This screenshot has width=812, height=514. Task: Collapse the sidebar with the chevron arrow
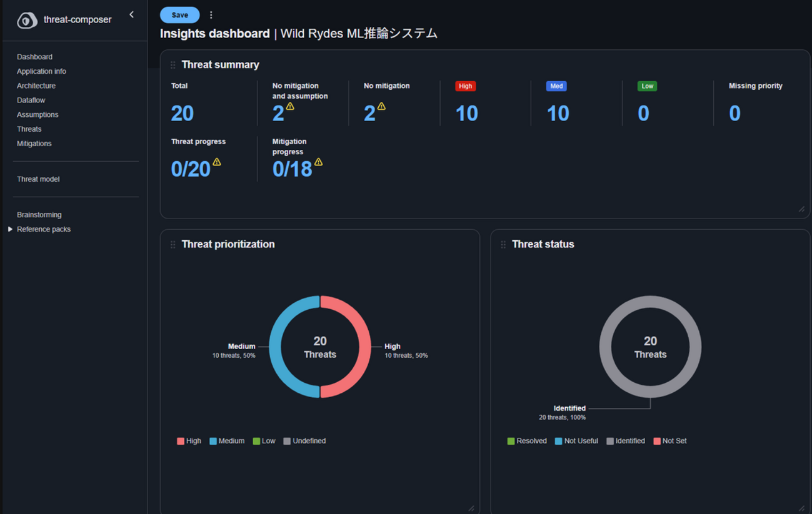pyautogui.click(x=131, y=14)
